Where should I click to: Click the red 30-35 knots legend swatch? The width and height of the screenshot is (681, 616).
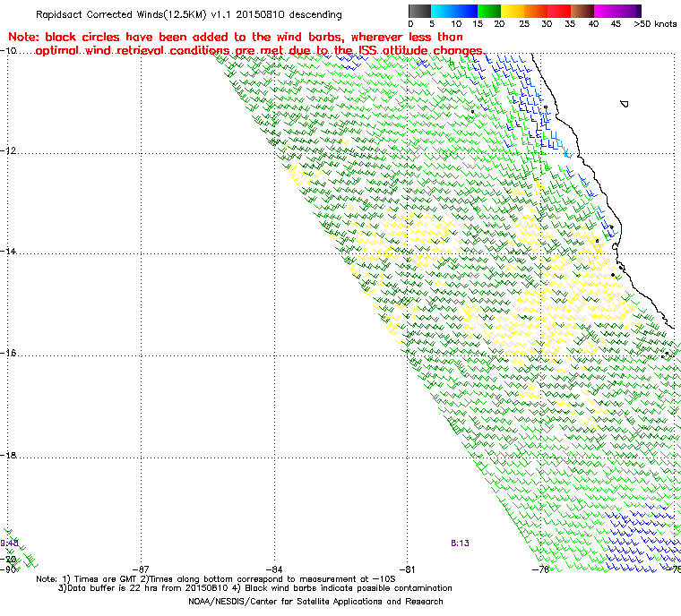(x=559, y=11)
